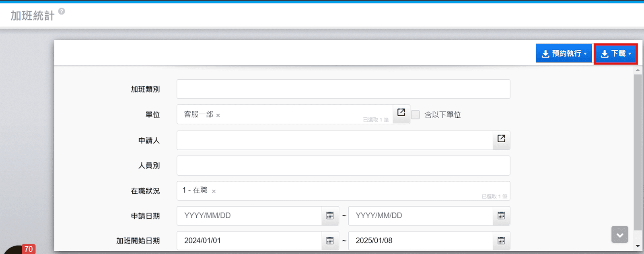Click the 申請日期 start date field

[x=249, y=216]
